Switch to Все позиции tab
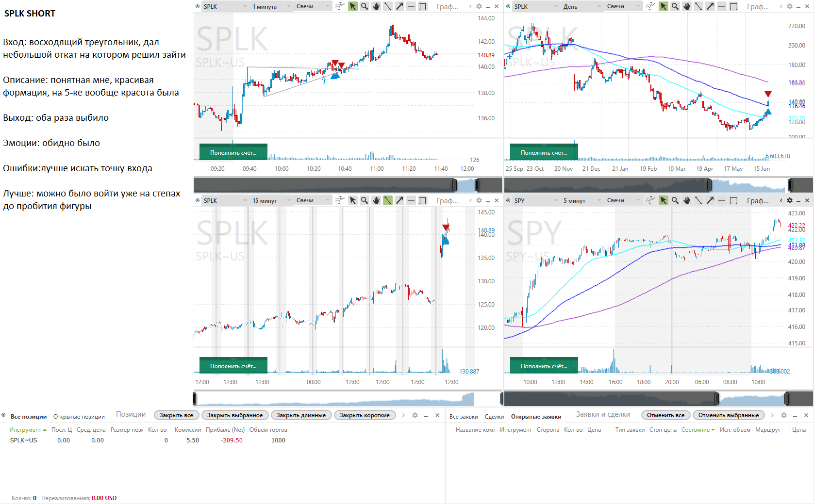Viewport: 814px width, 504px height. [29, 417]
